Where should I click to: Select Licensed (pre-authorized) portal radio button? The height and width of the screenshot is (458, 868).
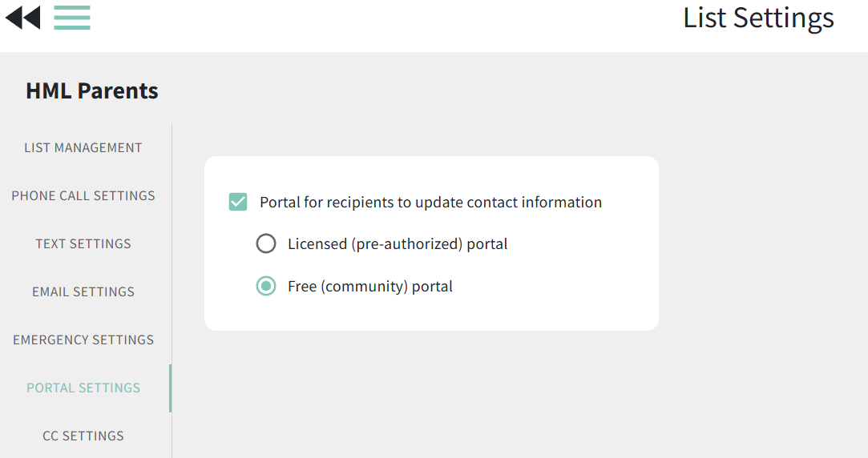pos(266,243)
